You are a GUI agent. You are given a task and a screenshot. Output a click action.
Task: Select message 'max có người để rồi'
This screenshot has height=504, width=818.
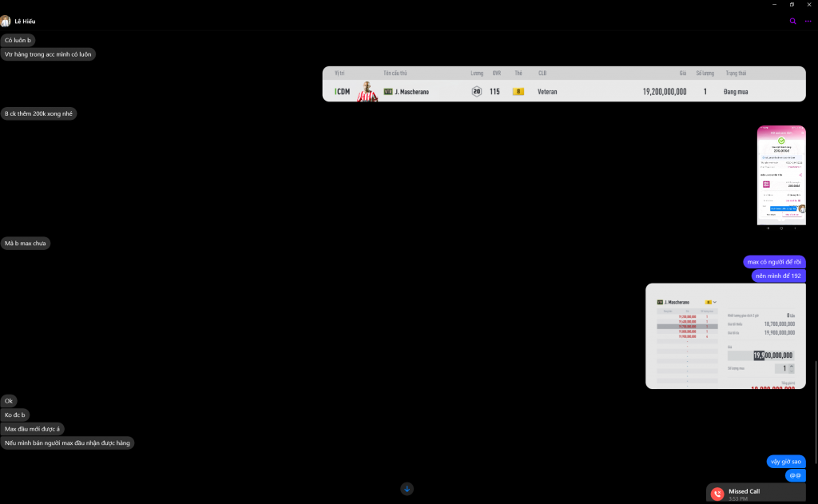coord(774,262)
